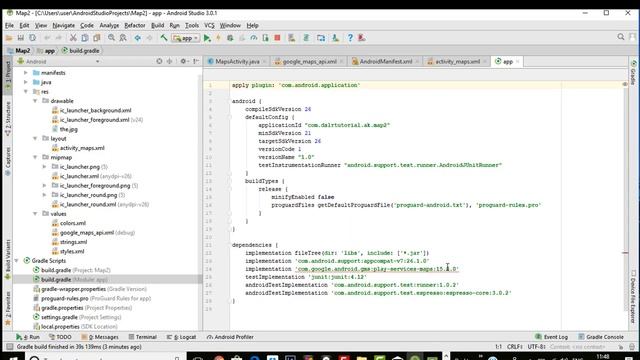
Task: Open the TODO tool window
Action: click(x=60, y=337)
